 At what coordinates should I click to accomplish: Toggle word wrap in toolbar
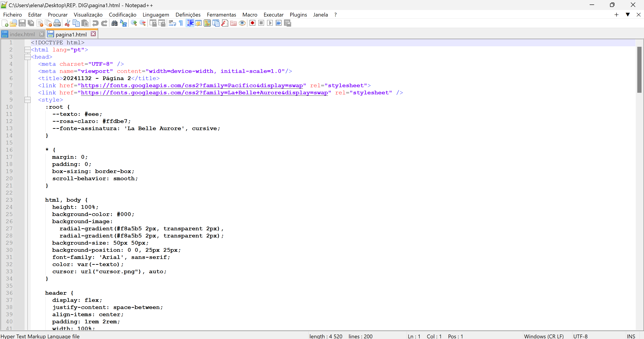(172, 23)
